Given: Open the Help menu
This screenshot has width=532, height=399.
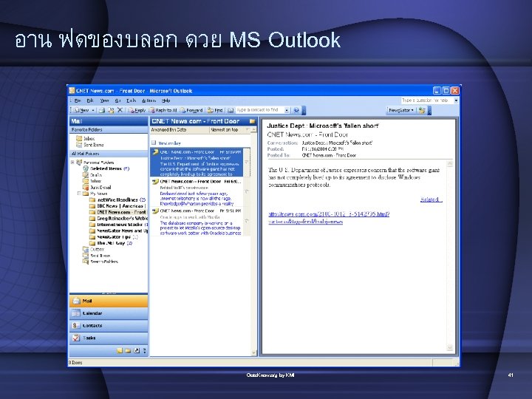Looking at the screenshot, I should coord(166,100).
